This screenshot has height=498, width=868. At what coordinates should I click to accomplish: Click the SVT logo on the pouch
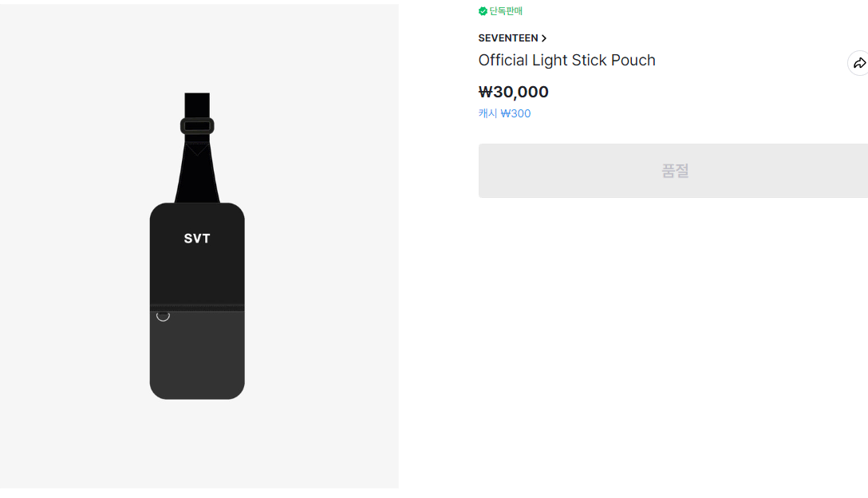tap(197, 239)
